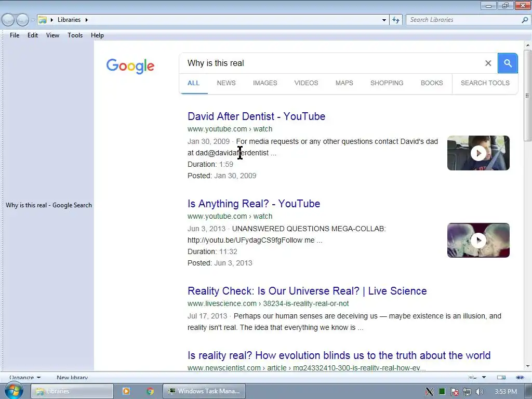Click the Search Libraries input box

[x=464, y=20]
